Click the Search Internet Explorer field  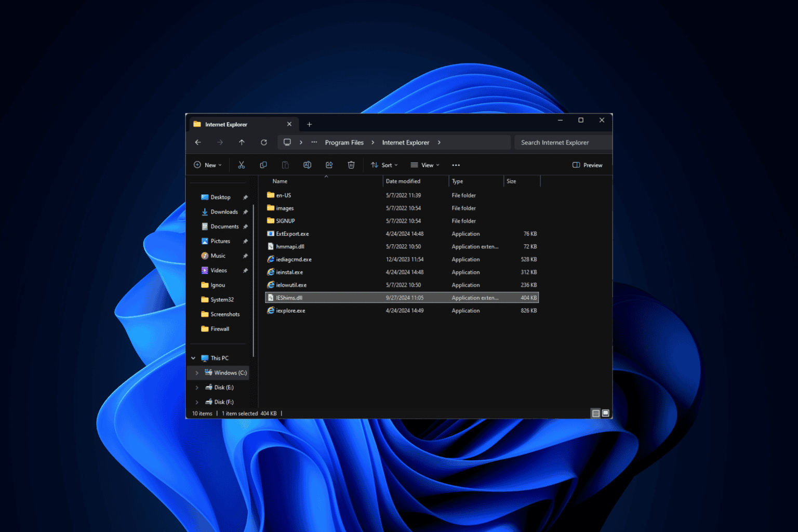(563, 142)
